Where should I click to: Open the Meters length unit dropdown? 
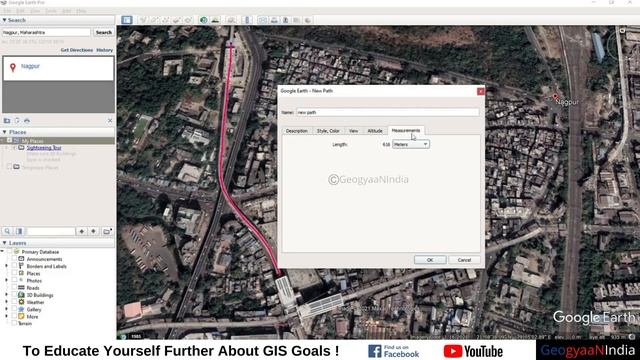coord(411,144)
